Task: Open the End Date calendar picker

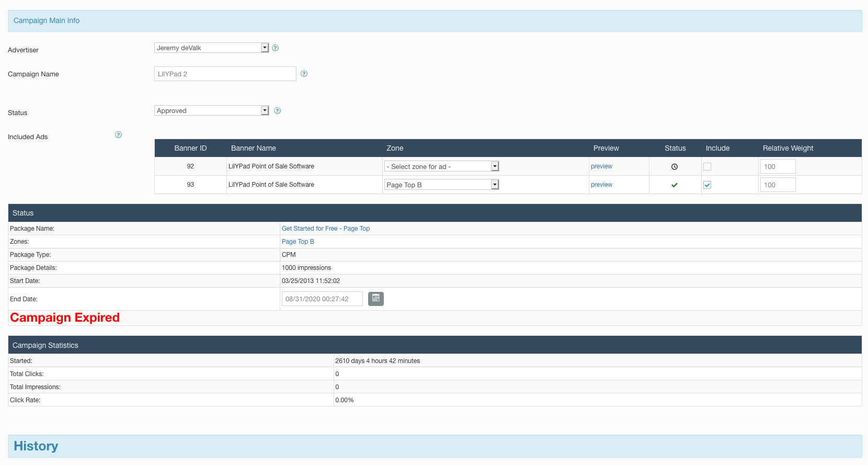Action: point(375,299)
